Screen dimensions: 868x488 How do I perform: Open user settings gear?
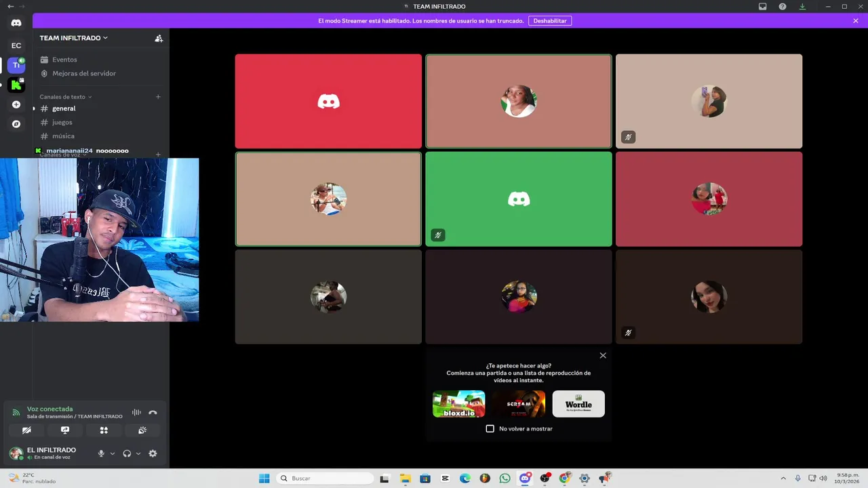(153, 453)
